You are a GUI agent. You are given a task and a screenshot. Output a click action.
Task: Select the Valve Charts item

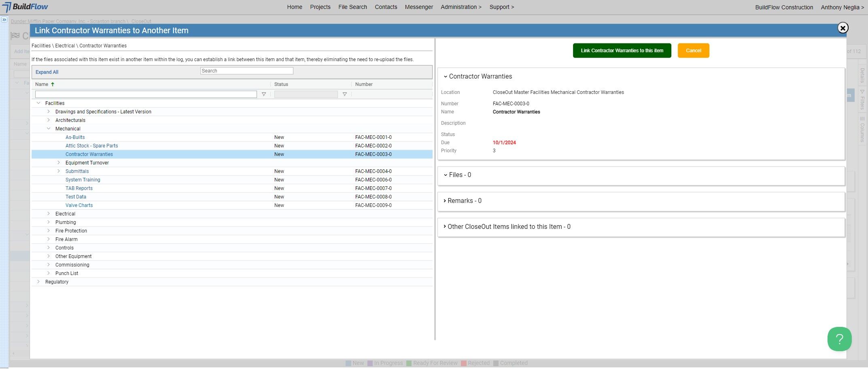click(79, 205)
